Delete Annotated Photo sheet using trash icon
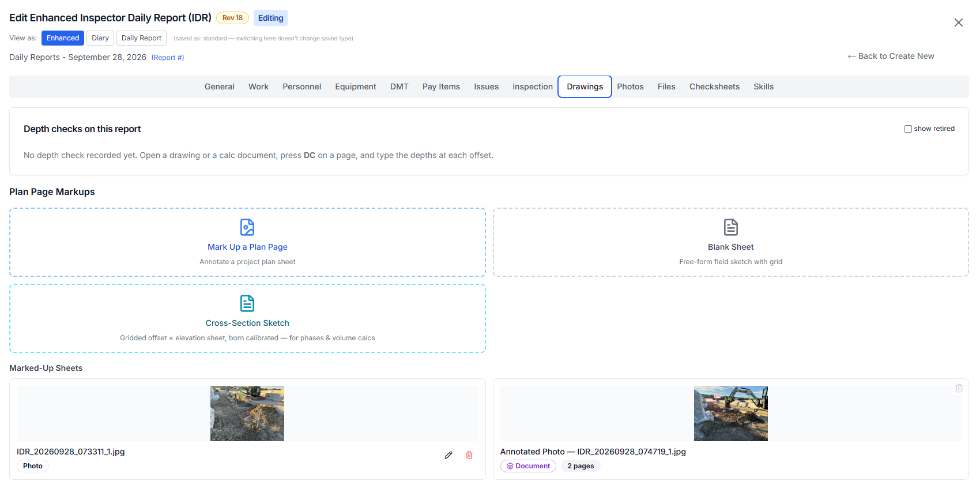Image resolution: width=980 pixels, height=481 pixels. 959,388
